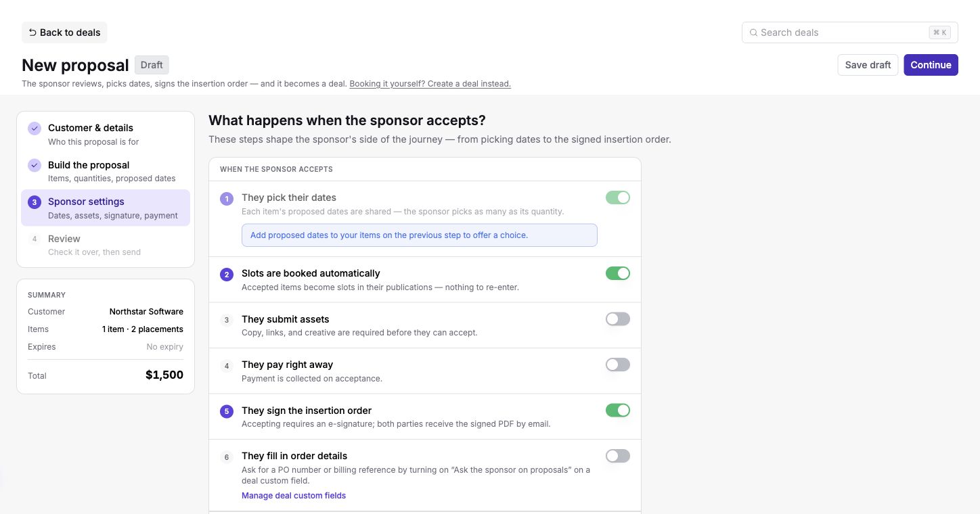Viewport: 980px width, 514px height.
Task: Enable They submit assets switch
Action: coord(618,319)
